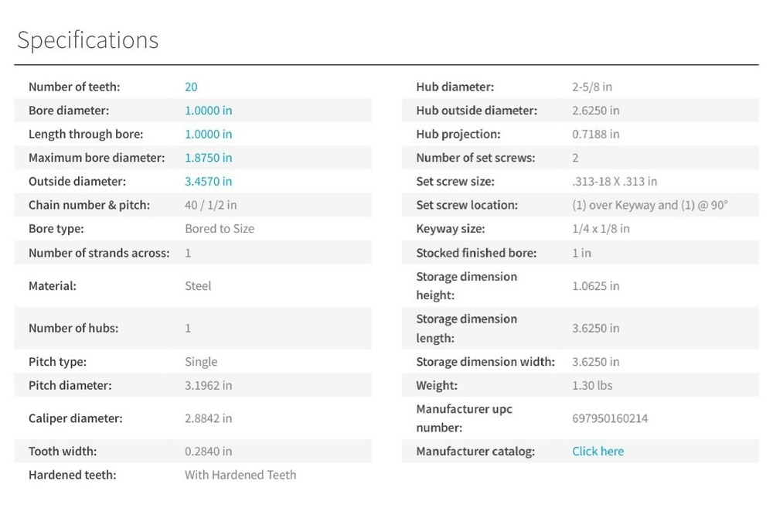Image resolution: width=773 pixels, height=532 pixels.
Task: Click the Outside diameter 3.4570 in link
Action: 208,182
